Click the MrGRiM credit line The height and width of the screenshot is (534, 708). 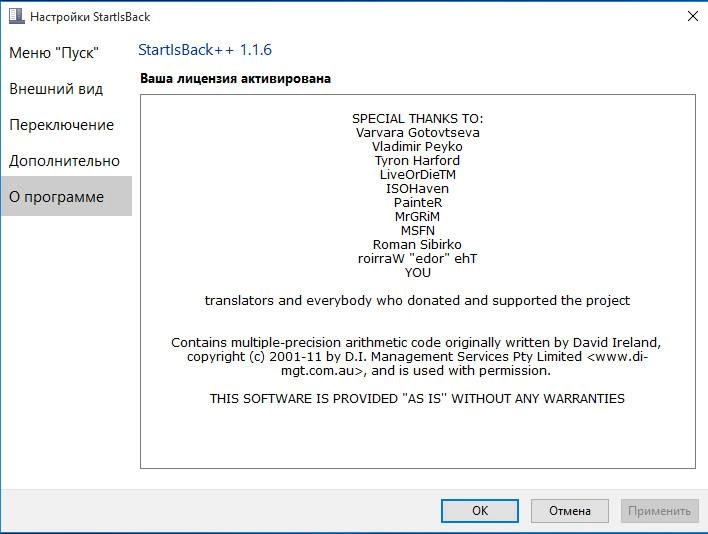point(417,217)
